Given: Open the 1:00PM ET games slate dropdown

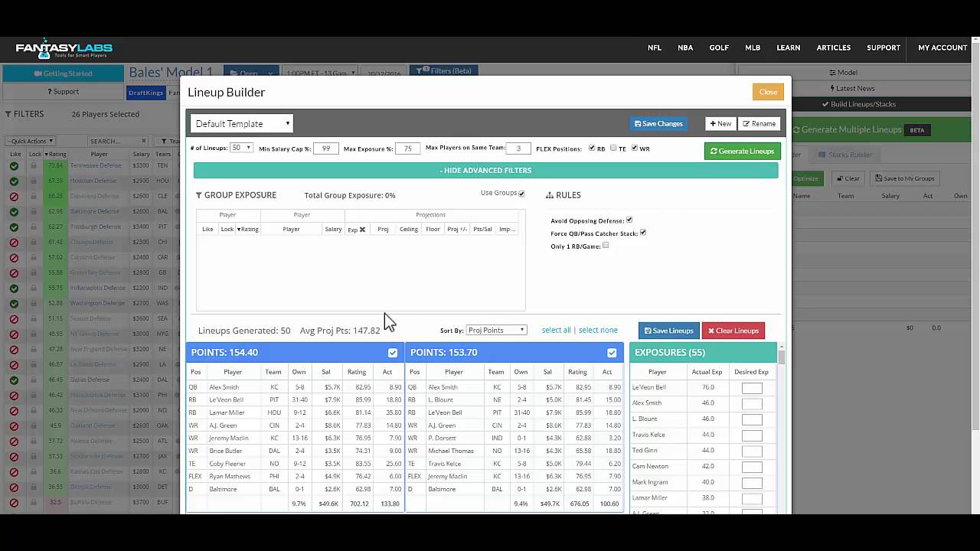Looking at the screenshot, I should [320, 73].
